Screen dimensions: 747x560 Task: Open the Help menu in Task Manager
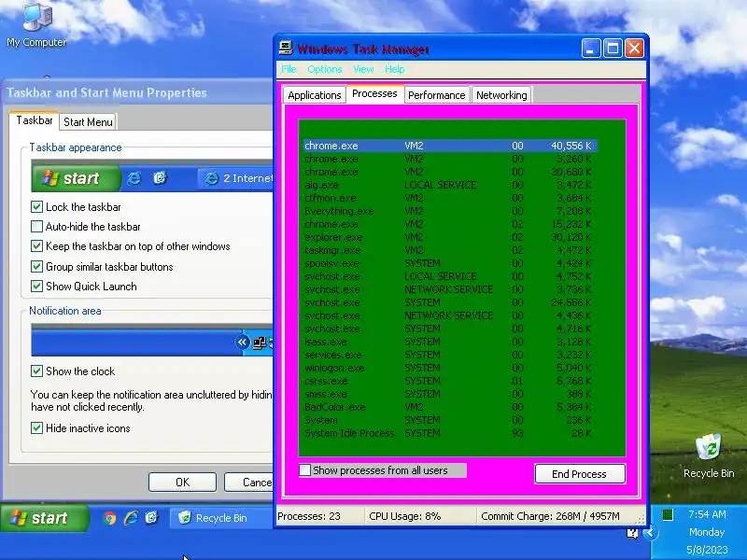point(394,69)
